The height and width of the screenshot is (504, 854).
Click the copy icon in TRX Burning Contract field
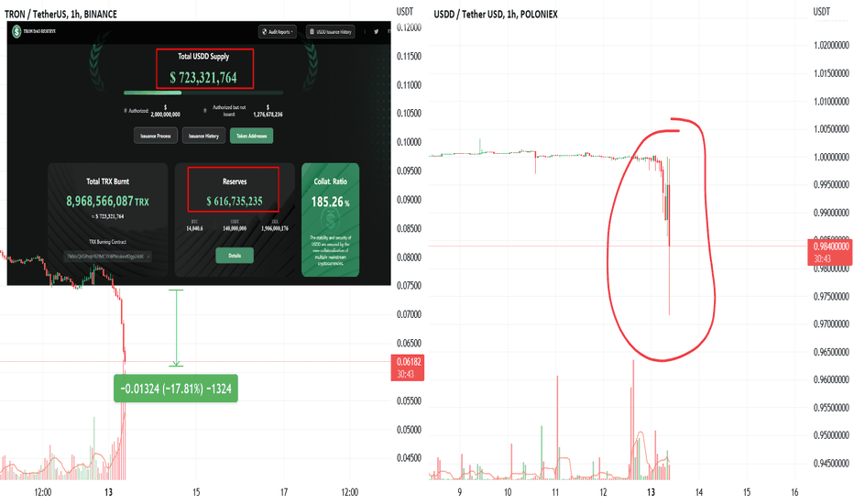pyautogui.click(x=148, y=256)
